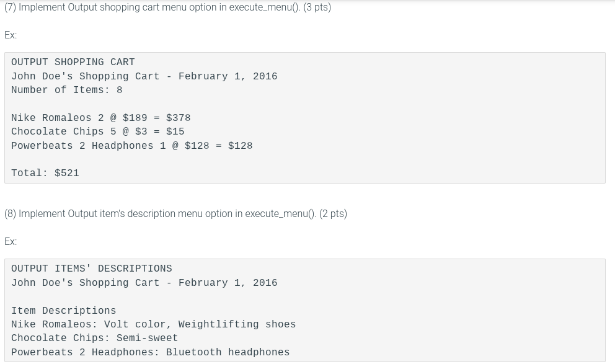Click the 'Number of Items: 8' line
This screenshot has height=364, width=615.
(67, 90)
